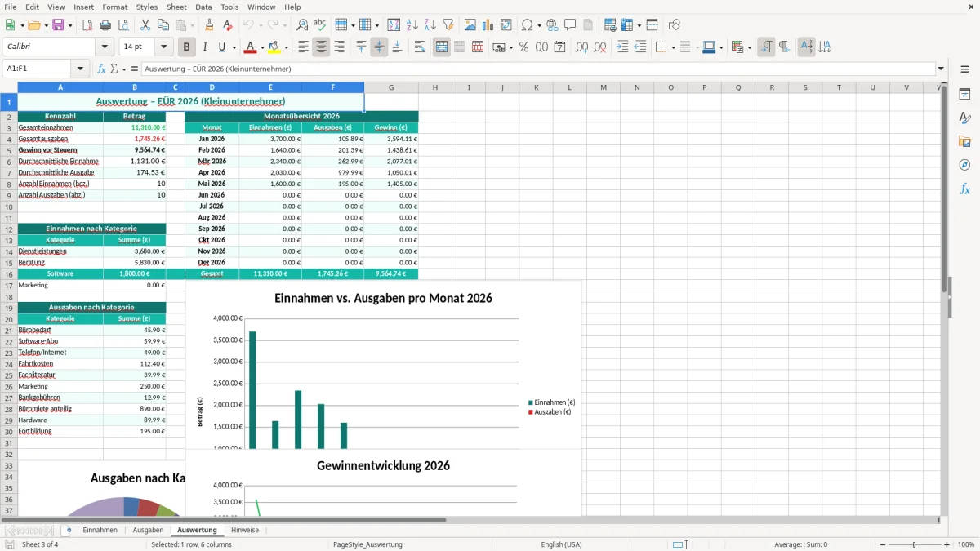This screenshot has width=980, height=551.
Task: Open the Data menu
Action: click(x=204, y=7)
